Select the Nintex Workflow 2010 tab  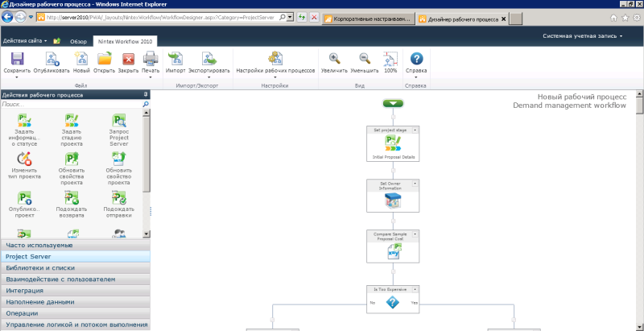pyautogui.click(x=125, y=42)
